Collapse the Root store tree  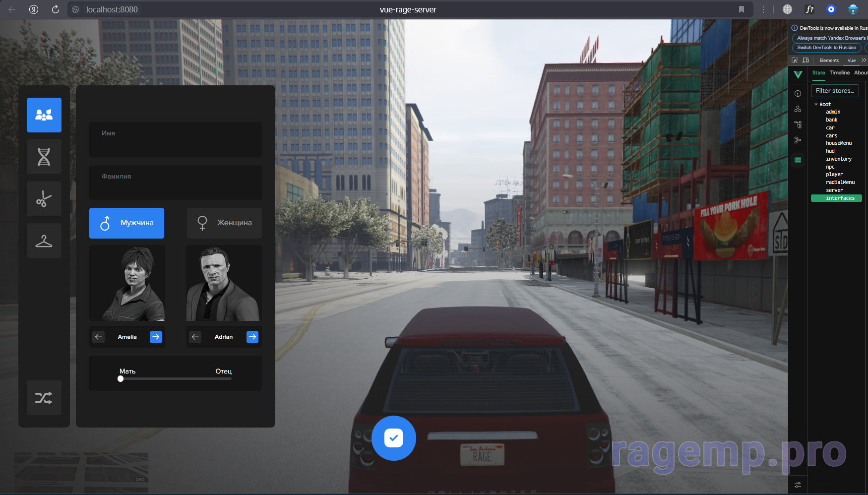[816, 105]
